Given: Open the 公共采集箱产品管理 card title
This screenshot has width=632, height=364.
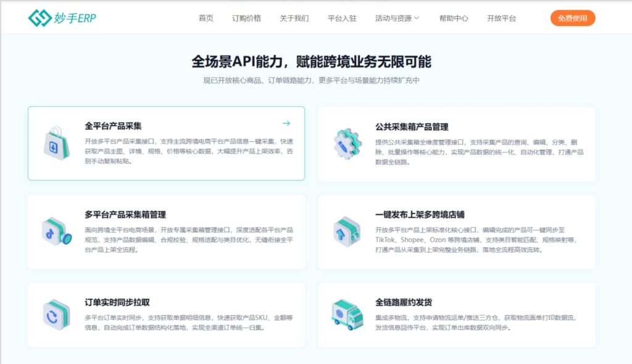Looking at the screenshot, I should pos(412,127).
